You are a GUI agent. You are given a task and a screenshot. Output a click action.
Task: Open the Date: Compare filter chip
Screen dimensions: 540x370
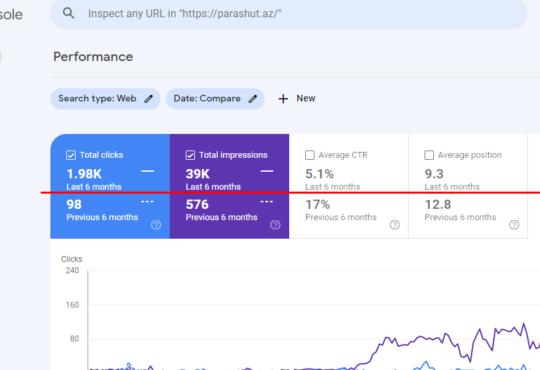point(215,99)
